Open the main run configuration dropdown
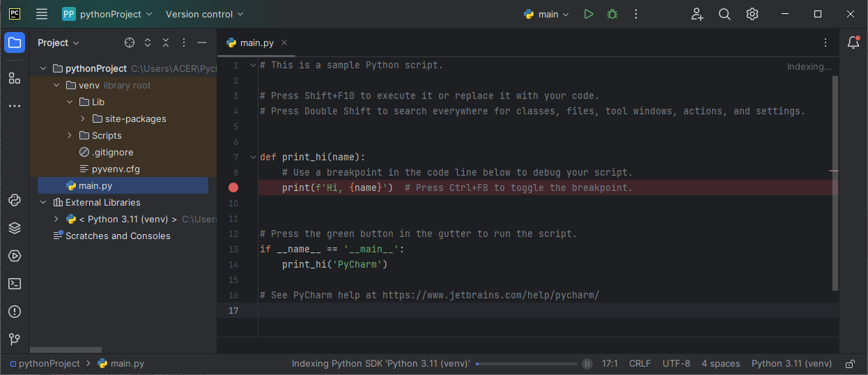This screenshot has width=868, height=375. (x=547, y=14)
